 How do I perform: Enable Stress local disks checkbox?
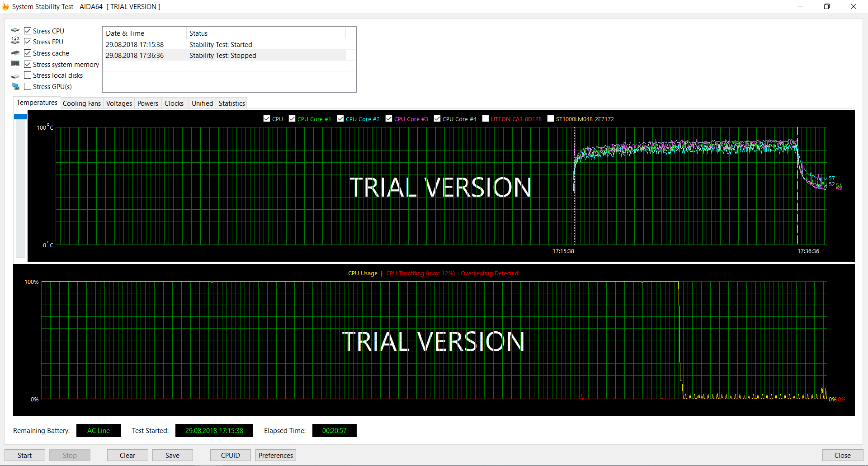tap(28, 75)
